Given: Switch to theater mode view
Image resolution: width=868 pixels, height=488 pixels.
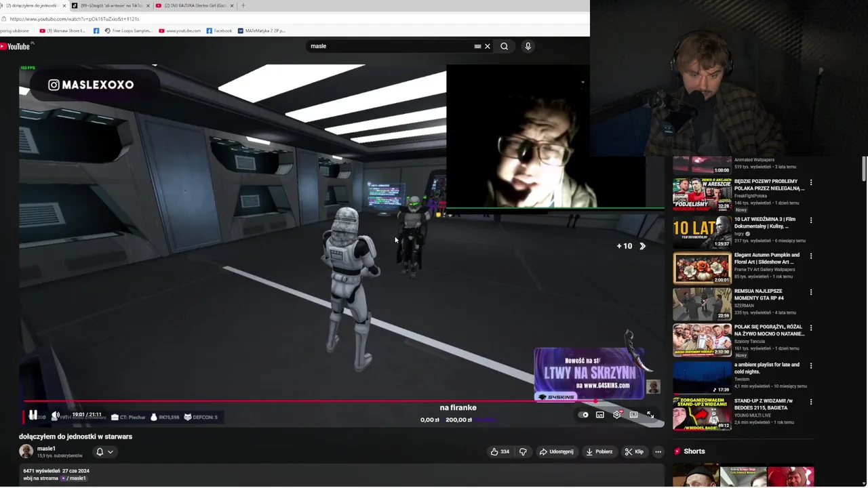Looking at the screenshot, I should tap(633, 415).
